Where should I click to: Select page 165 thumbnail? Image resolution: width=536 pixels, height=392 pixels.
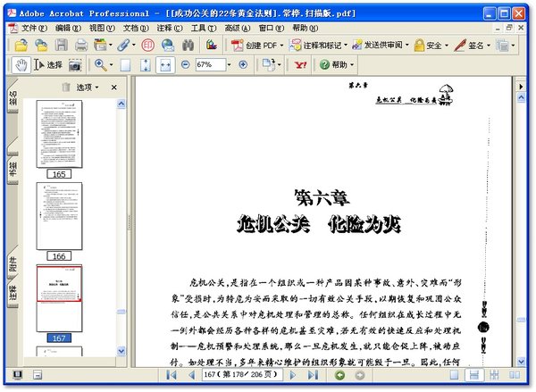[59, 134]
